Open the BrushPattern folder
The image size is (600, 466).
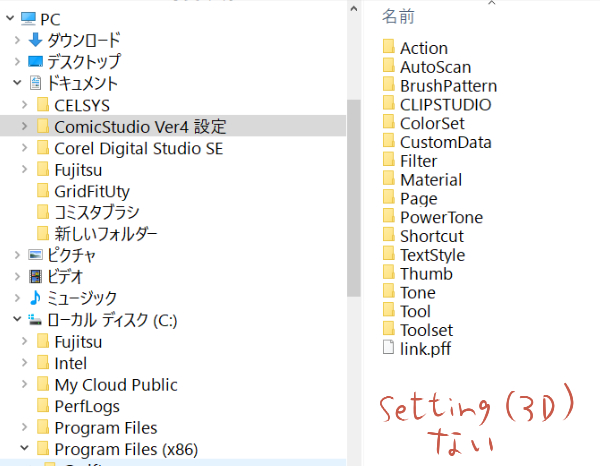tap(448, 86)
